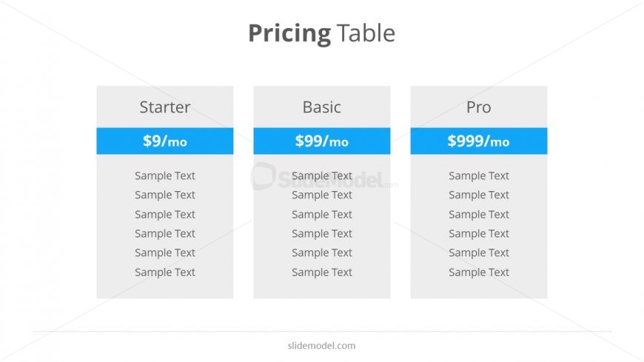This screenshot has width=644, height=362.
Task: Select fifth Sample Text in Pro column
Action: pos(478,253)
